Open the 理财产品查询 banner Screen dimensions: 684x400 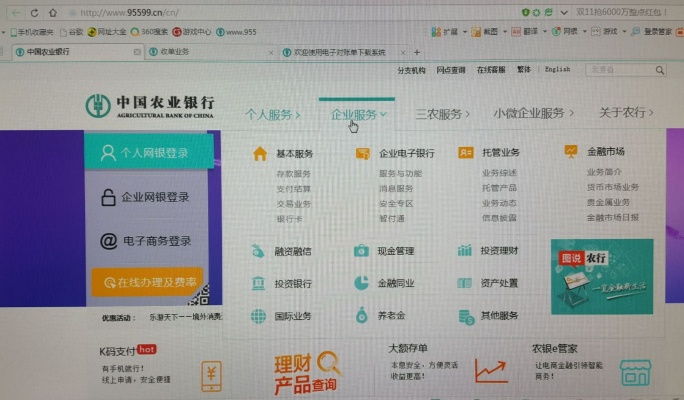pyautogui.click(x=308, y=373)
